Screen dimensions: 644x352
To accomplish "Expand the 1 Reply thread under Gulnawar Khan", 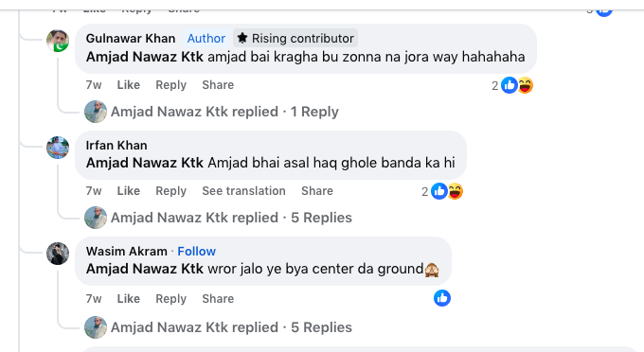I will pyautogui.click(x=224, y=112).
